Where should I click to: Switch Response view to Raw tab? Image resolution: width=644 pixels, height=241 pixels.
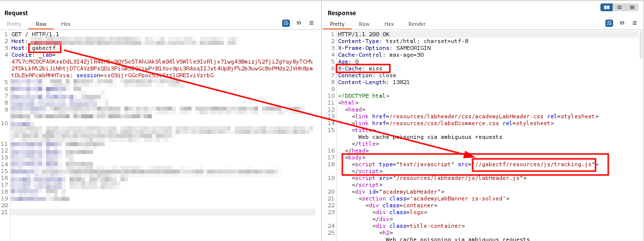point(364,24)
